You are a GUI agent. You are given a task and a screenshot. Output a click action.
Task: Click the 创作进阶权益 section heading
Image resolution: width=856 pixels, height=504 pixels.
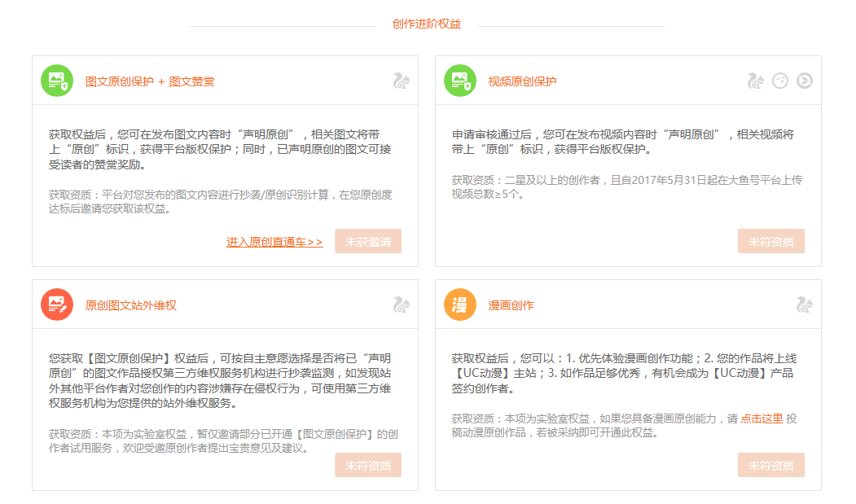click(427, 24)
